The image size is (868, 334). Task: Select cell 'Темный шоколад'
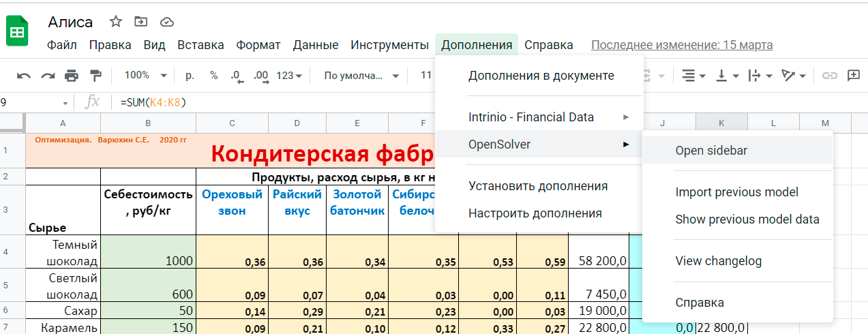click(63, 252)
